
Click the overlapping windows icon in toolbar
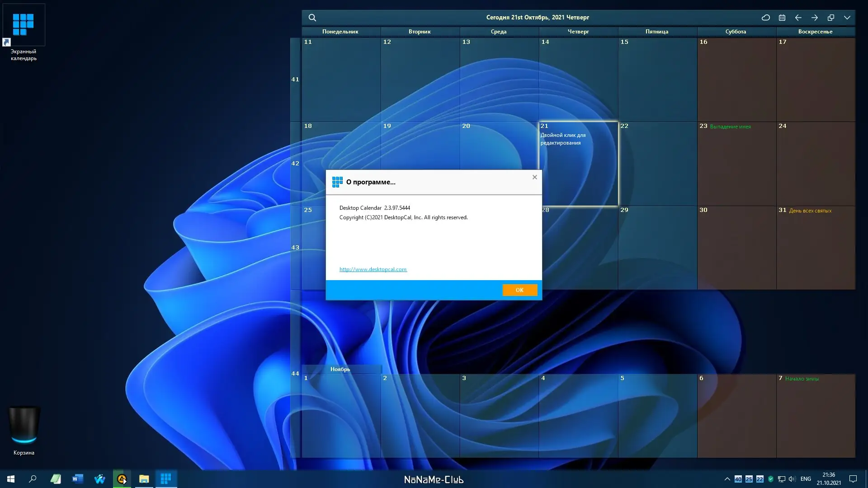pyautogui.click(x=830, y=18)
